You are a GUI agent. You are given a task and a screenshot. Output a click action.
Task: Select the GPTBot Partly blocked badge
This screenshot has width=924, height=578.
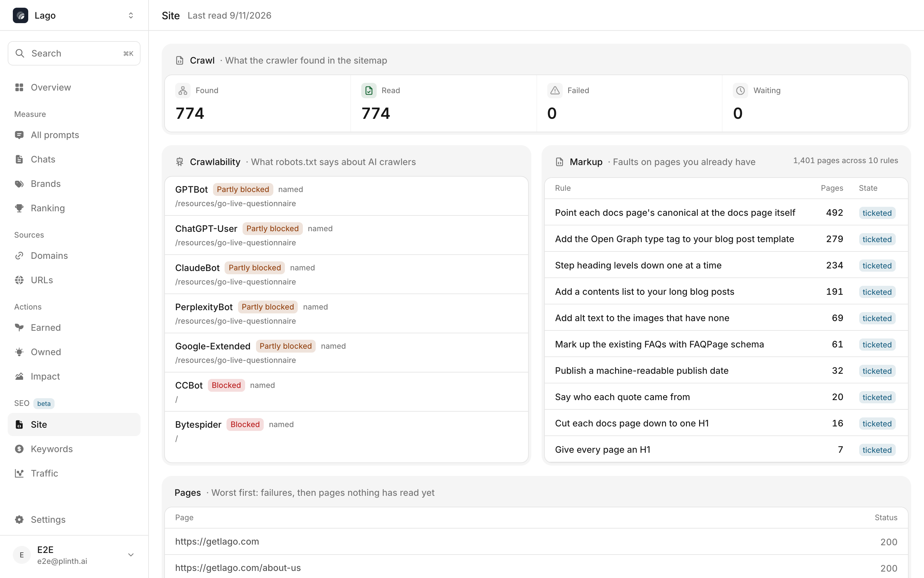coord(243,189)
